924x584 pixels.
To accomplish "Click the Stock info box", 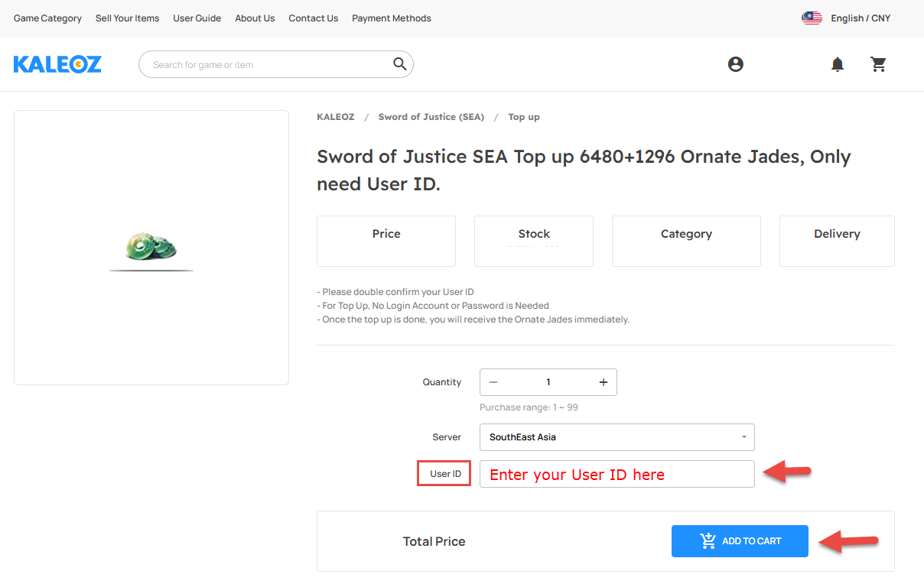I will 534,241.
